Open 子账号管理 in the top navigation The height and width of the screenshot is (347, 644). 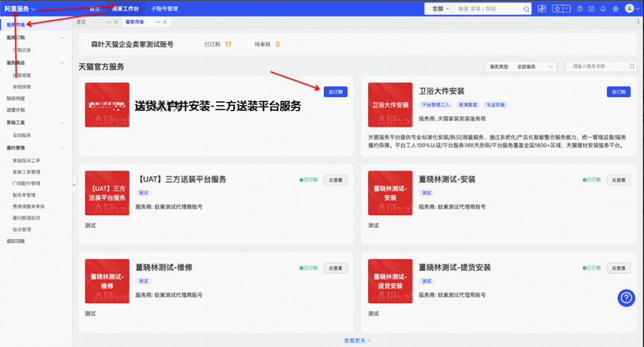tap(165, 9)
